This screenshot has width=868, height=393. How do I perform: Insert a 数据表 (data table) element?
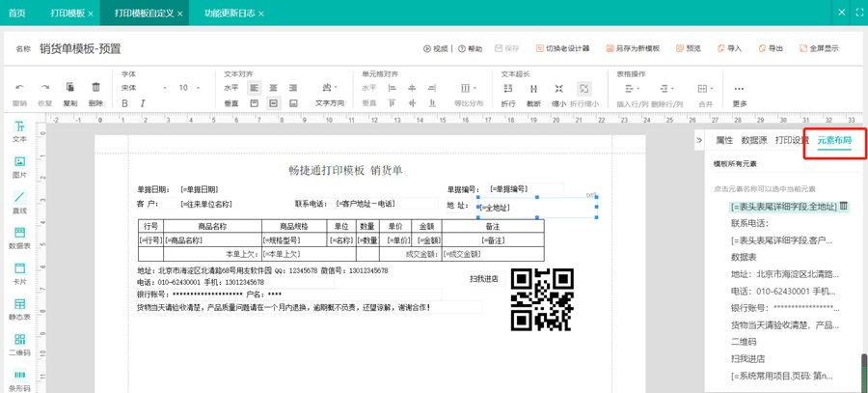point(19,239)
